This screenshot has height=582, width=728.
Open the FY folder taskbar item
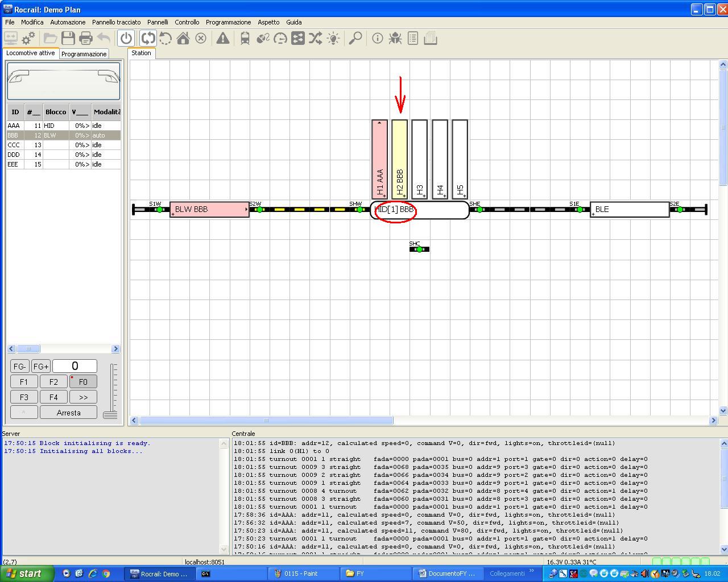click(x=376, y=573)
